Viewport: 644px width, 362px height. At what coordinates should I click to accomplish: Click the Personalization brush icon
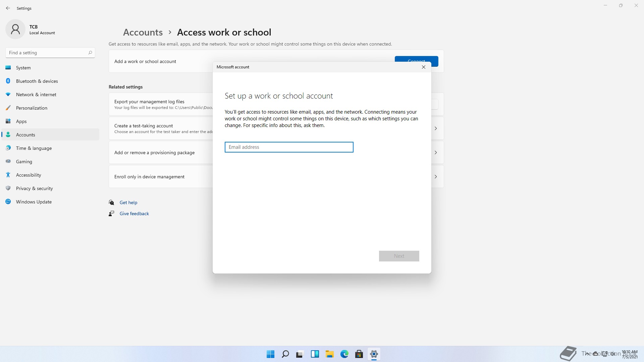(x=8, y=108)
